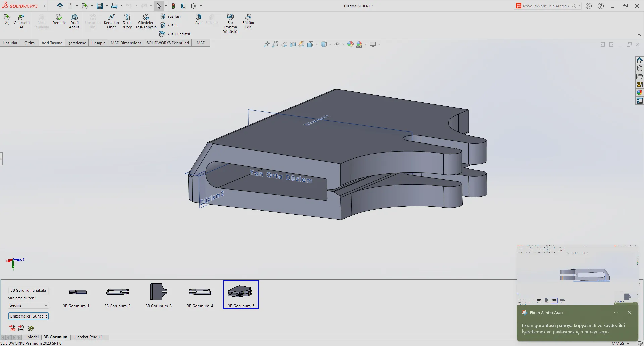The height and width of the screenshot is (346, 644).
Task: Activate the Select cursor tool
Action: click(x=158, y=6)
